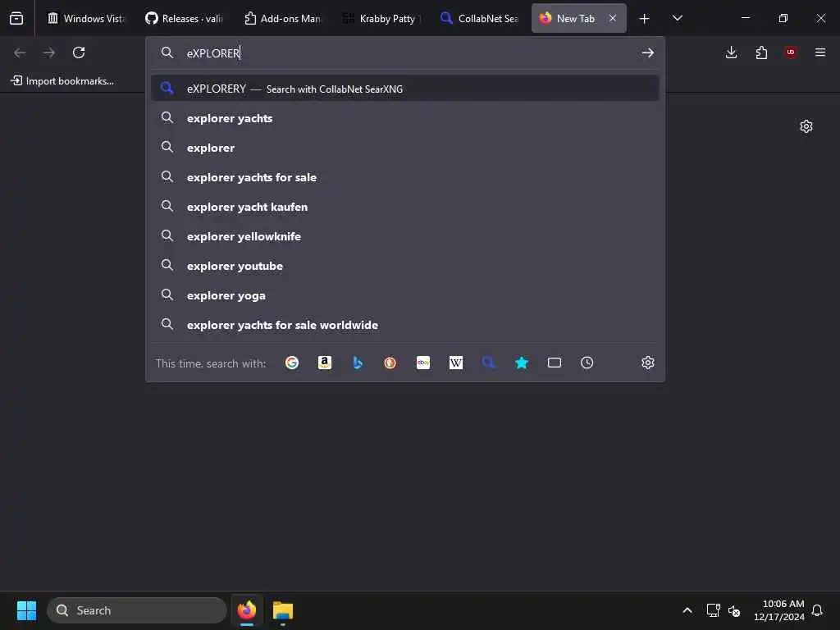The image size is (840, 630).
Task: Search this time with CollabNet SearXNG icon
Action: tap(489, 363)
